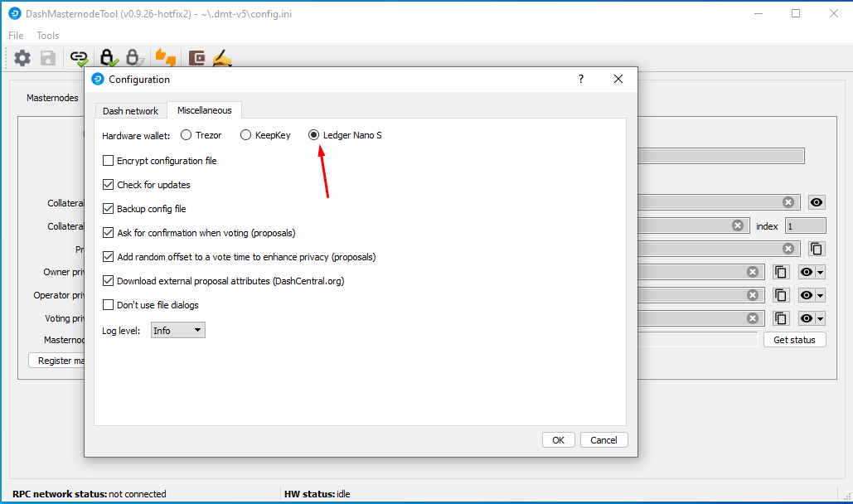Image resolution: width=853 pixels, height=504 pixels.
Task: Show Voting key via its eye button
Action: pos(807,318)
